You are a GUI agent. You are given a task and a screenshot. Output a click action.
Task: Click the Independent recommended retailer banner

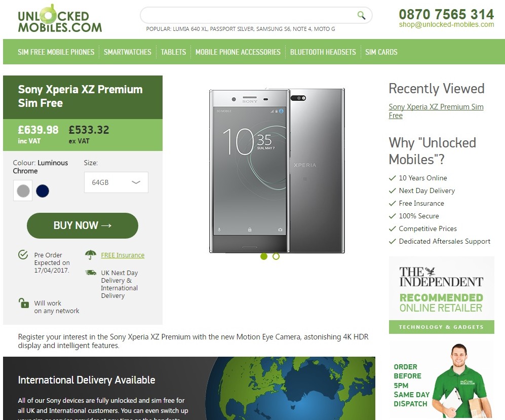442,295
